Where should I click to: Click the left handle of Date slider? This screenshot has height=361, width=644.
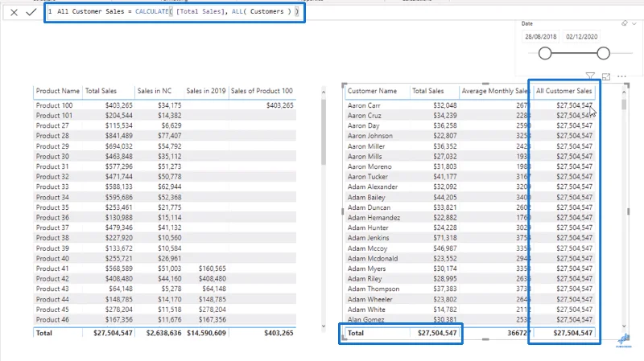click(x=545, y=53)
